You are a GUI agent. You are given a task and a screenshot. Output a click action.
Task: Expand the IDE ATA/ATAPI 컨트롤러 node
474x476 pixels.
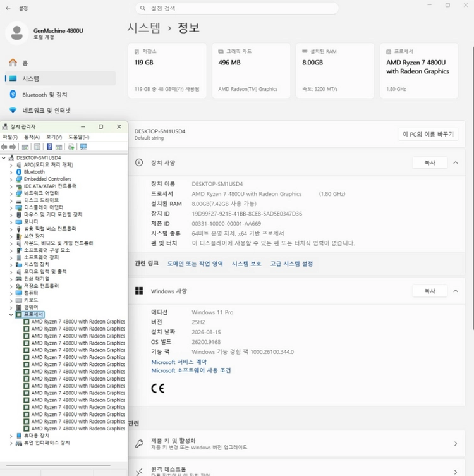(x=11, y=186)
